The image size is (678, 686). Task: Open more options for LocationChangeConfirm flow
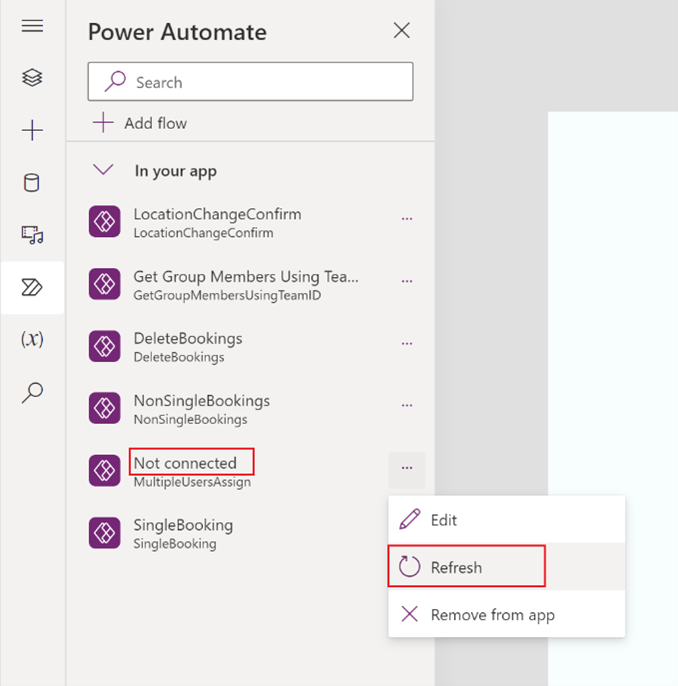coord(406,218)
